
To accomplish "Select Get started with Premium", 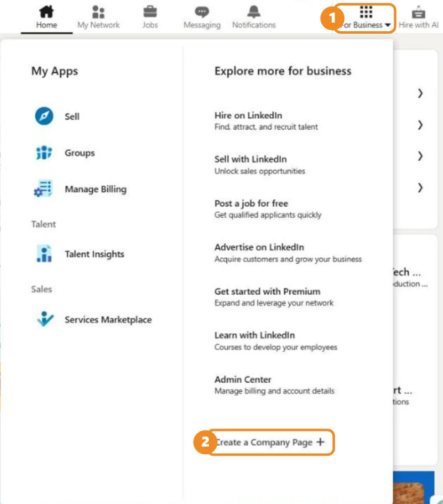I will tap(267, 292).
